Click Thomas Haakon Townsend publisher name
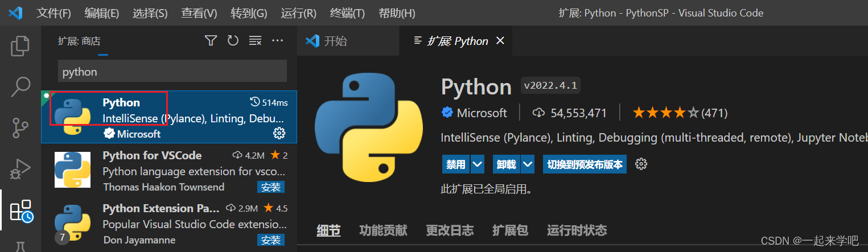The width and height of the screenshot is (868, 252). point(164,187)
